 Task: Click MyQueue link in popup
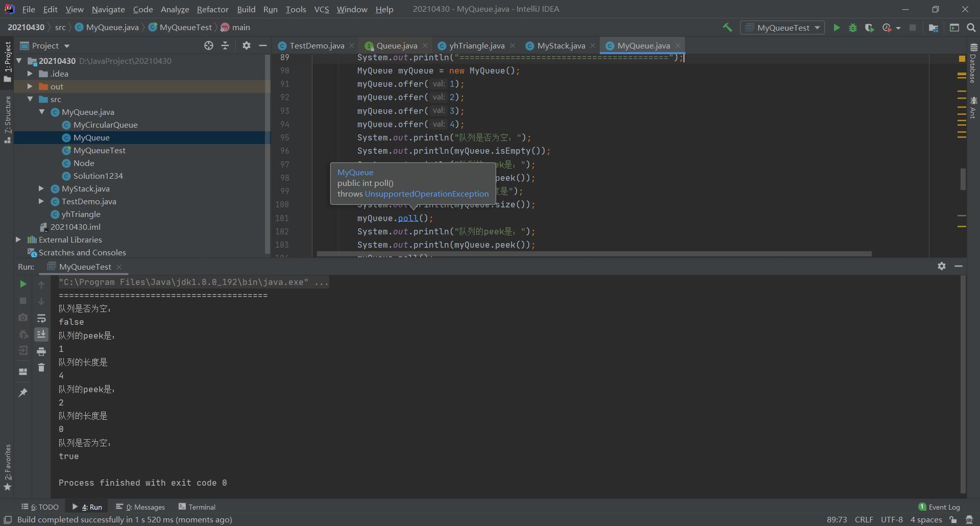click(355, 172)
